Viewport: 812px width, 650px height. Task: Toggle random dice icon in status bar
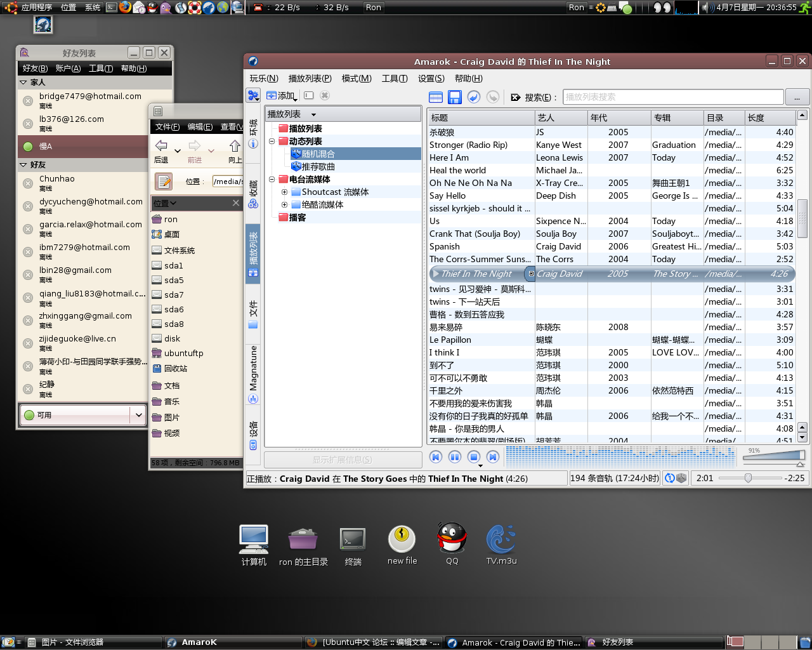click(682, 478)
